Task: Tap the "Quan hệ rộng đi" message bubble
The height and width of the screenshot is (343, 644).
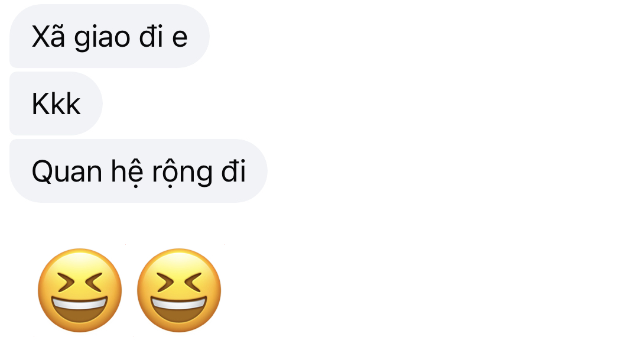Action: (x=138, y=171)
